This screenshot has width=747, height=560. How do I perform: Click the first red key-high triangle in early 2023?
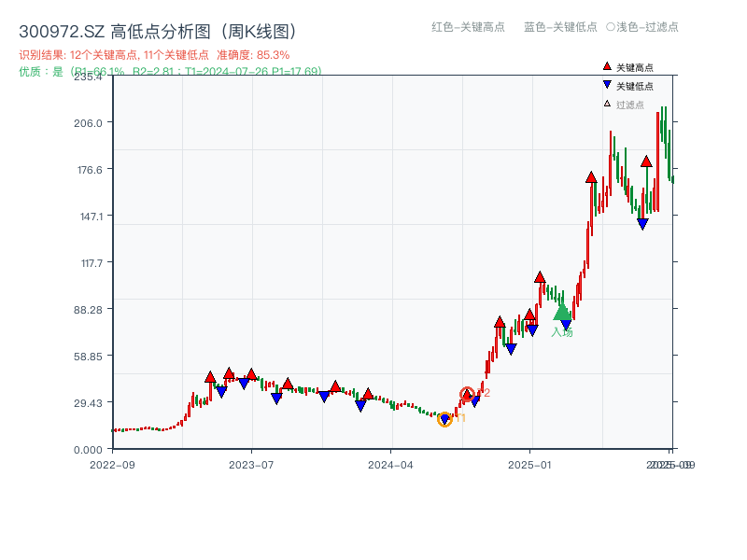(210, 377)
